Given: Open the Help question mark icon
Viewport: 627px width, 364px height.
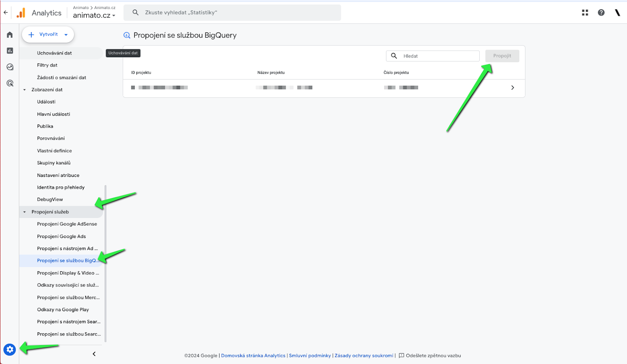Looking at the screenshot, I should (601, 13).
